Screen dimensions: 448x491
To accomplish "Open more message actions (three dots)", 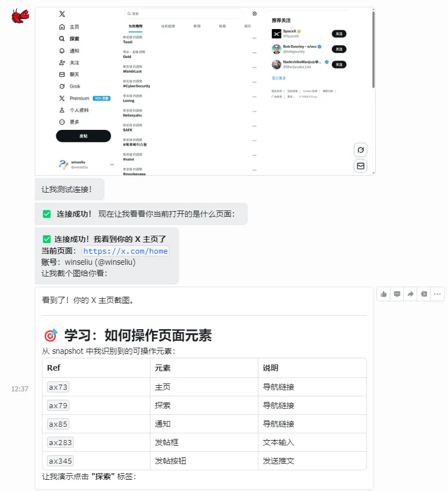I will [437, 294].
